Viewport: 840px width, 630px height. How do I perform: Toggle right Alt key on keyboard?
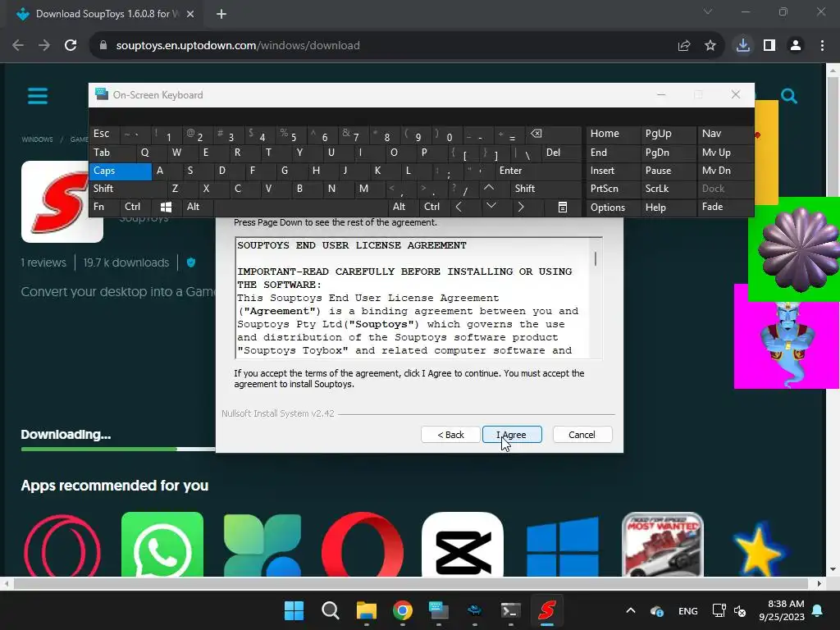point(404,207)
